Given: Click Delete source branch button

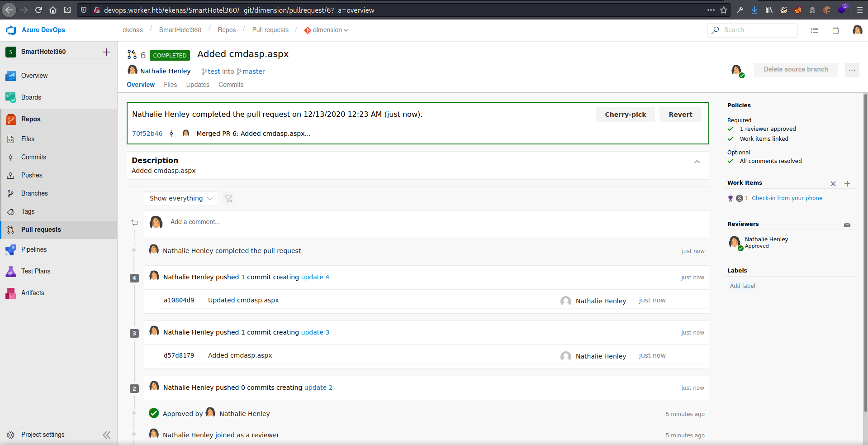Looking at the screenshot, I should point(796,70).
